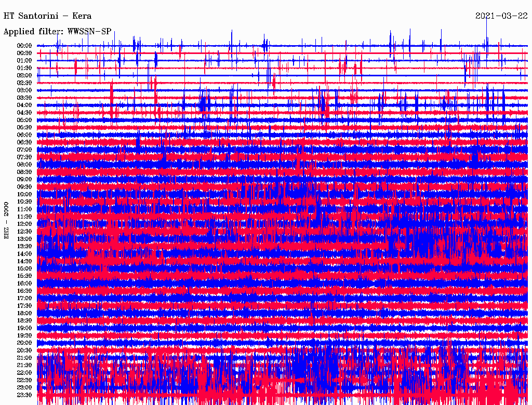Select the 13:30 time row label
The height and width of the screenshot is (405, 532).
coord(24,247)
